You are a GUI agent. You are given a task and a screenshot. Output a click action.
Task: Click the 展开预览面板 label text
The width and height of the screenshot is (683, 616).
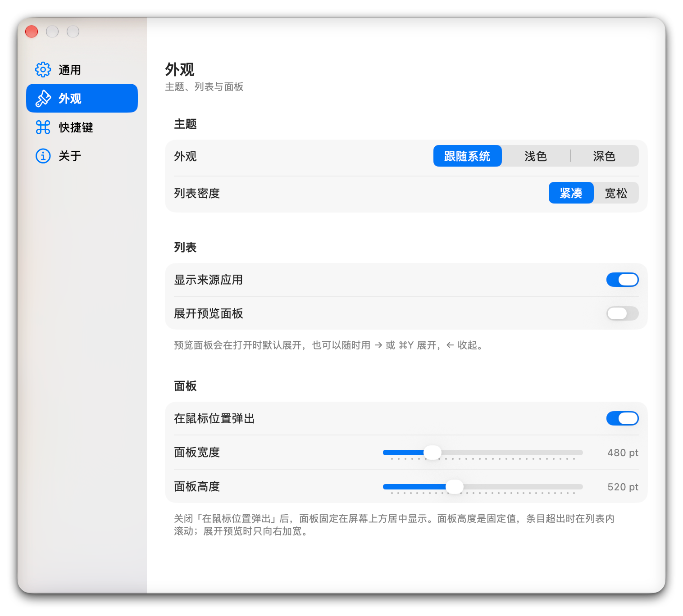coord(209,313)
